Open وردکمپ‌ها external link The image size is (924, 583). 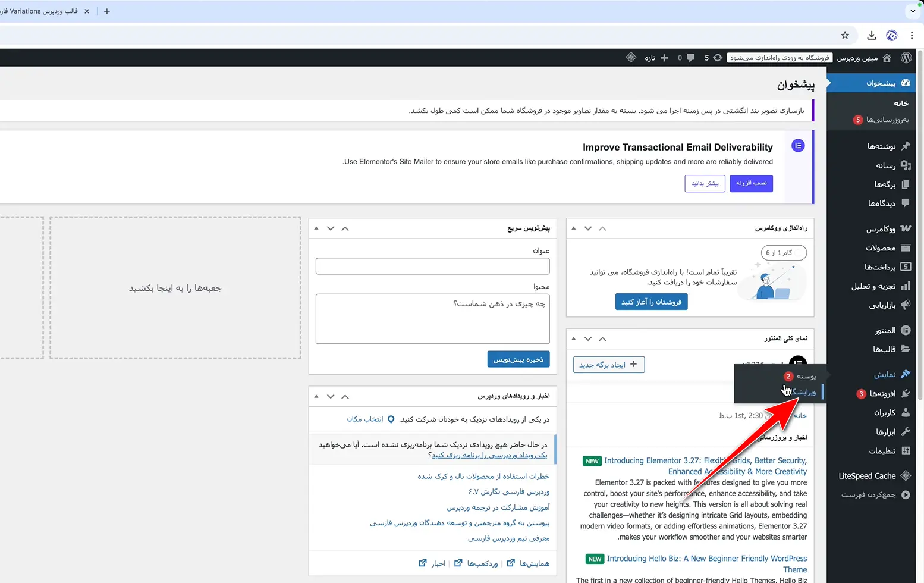[476, 563]
